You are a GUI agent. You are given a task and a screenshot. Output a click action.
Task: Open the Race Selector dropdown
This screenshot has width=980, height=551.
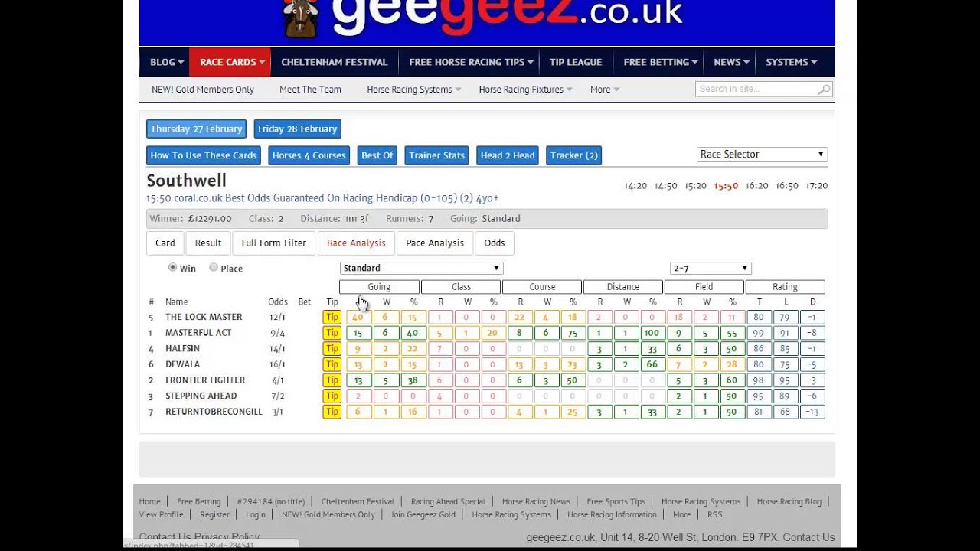coord(762,154)
